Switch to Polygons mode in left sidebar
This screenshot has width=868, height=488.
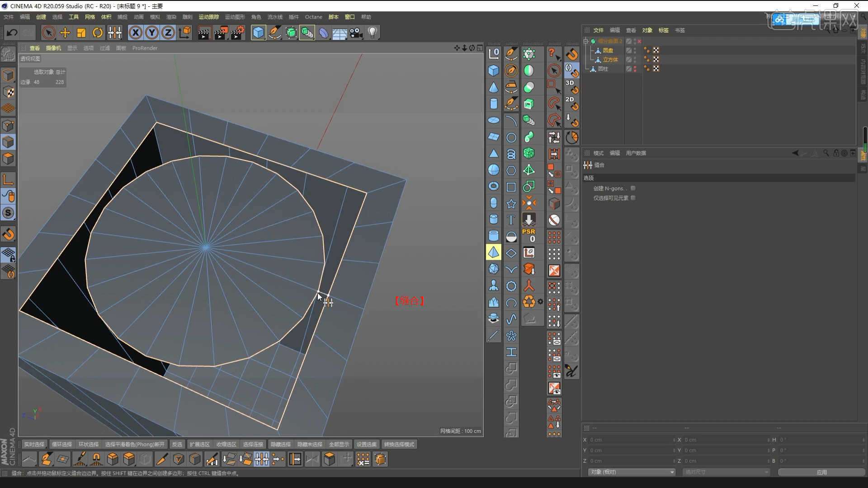point(8,159)
